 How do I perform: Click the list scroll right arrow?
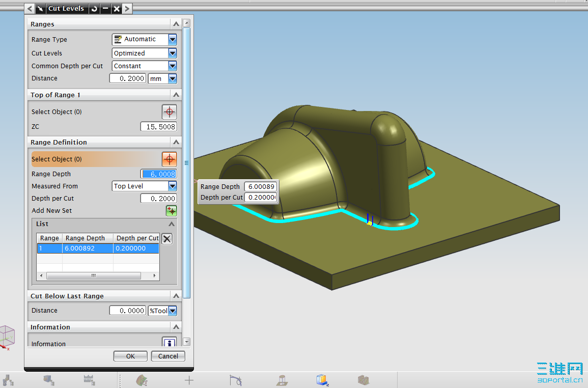coord(154,276)
